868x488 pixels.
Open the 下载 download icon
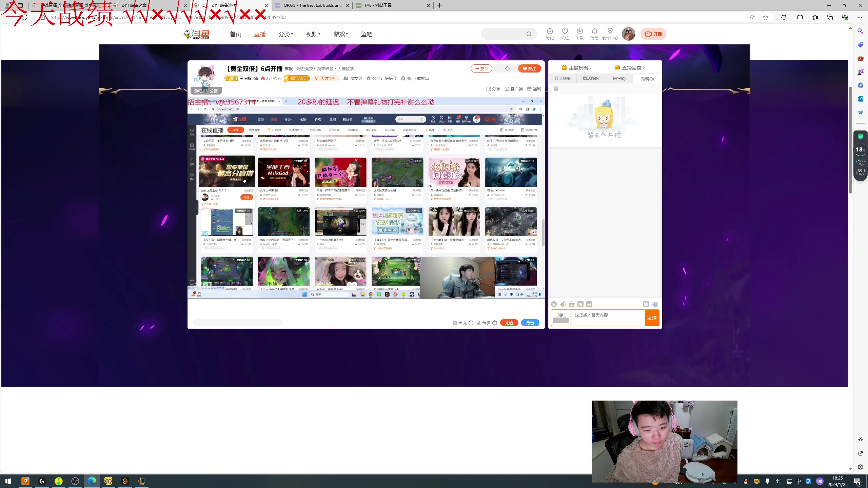click(x=579, y=34)
